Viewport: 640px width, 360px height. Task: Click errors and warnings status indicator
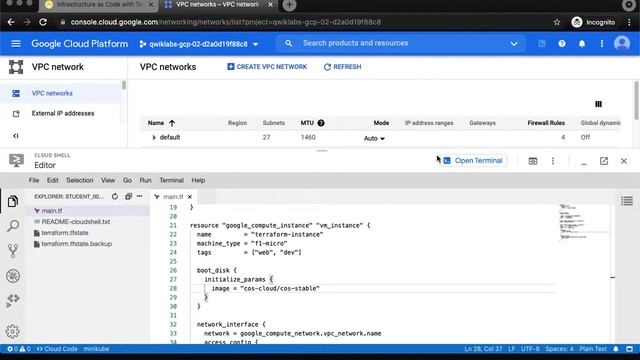click(19, 349)
